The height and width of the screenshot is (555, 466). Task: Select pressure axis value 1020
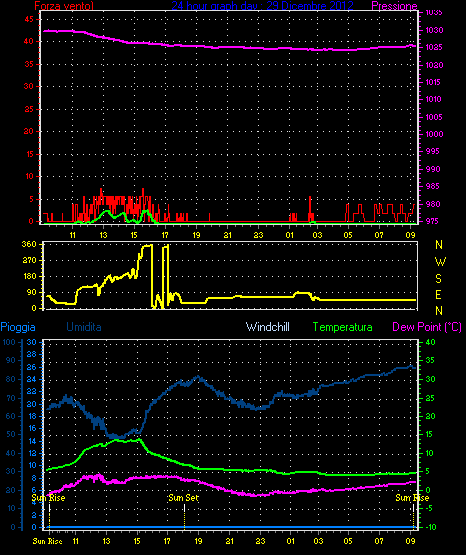434,65
